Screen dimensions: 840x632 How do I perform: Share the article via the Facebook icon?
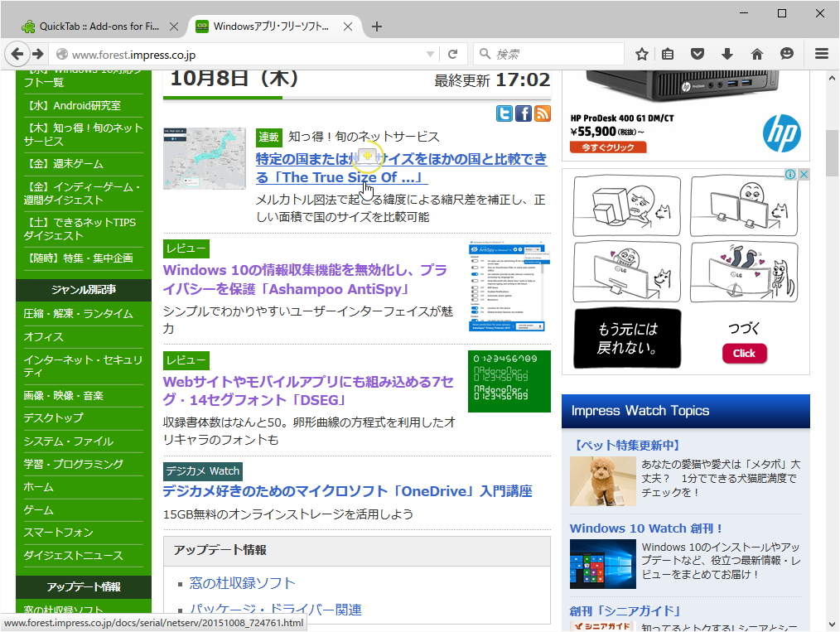pos(523,113)
